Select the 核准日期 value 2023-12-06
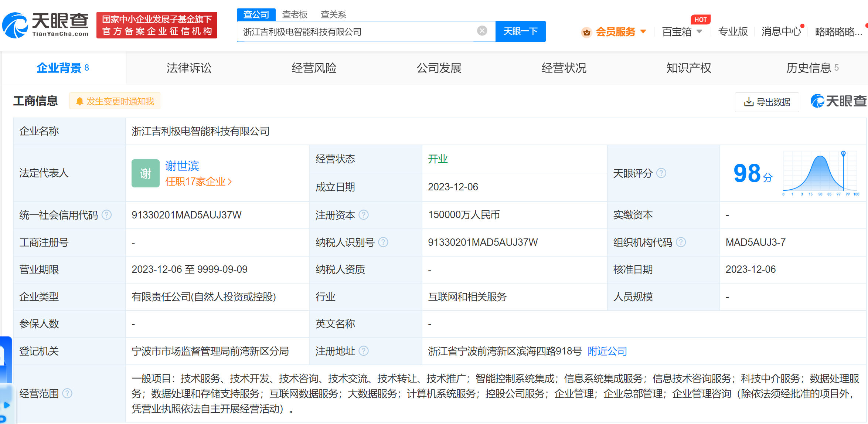Viewport: 868px width, 424px height. point(750,269)
